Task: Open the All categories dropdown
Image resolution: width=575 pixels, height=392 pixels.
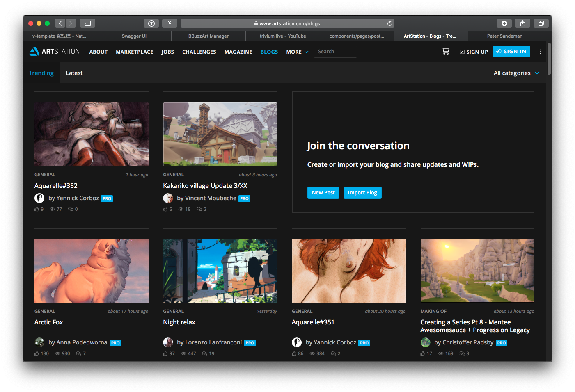Action: [x=516, y=73]
